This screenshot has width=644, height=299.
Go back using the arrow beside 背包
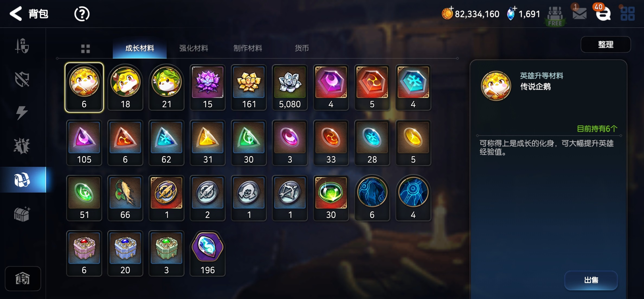click(x=16, y=14)
